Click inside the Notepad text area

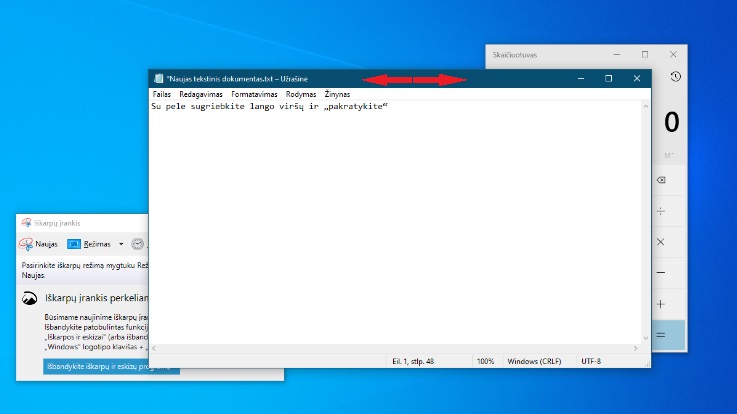tap(390, 220)
